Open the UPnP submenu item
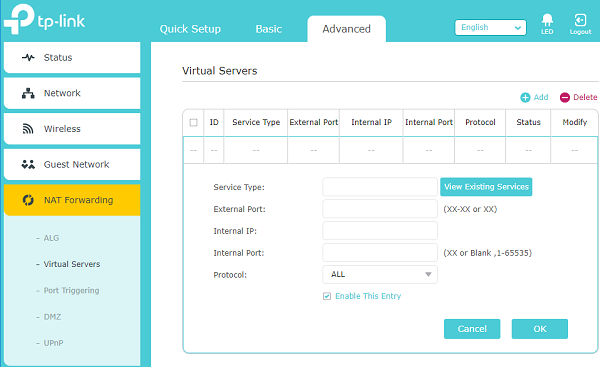Image resolution: width=600 pixels, height=367 pixels. [x=54, y=343]
